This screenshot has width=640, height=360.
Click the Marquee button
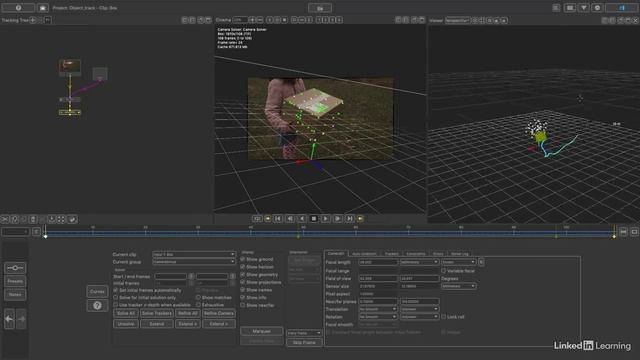(262, 331)
